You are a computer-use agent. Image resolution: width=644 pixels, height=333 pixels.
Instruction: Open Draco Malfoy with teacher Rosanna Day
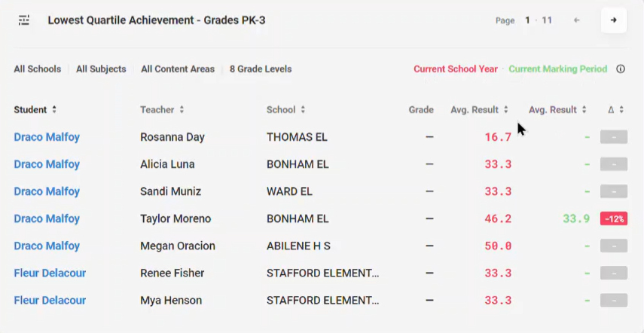pyautogui.click(x=47, y=137)
